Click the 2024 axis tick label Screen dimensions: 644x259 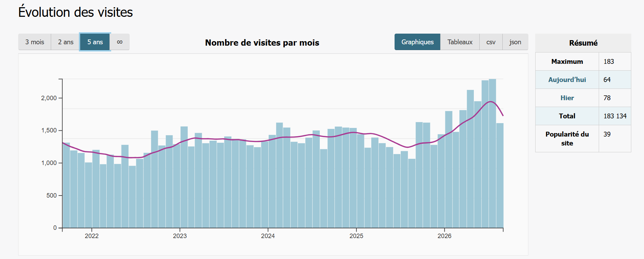268,236
